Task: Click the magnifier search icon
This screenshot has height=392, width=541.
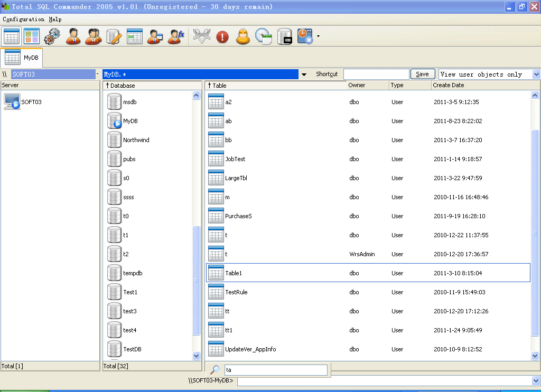Action: click(x=215, y=370)
